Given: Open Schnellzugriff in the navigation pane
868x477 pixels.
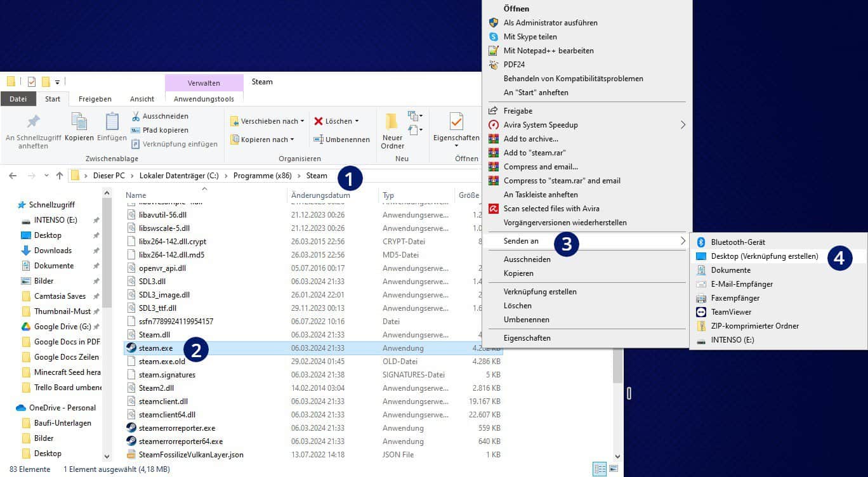Looking at the screenshot, I should [51, 205].
